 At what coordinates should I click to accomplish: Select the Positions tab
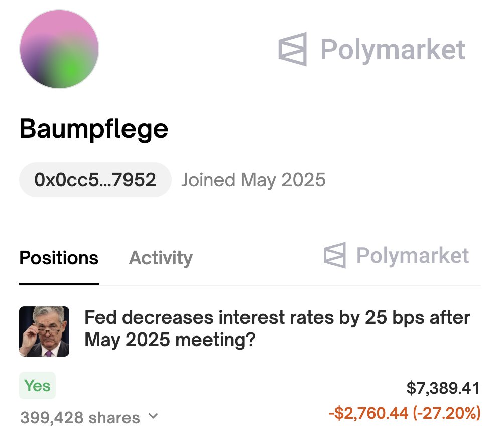point(58,258)
